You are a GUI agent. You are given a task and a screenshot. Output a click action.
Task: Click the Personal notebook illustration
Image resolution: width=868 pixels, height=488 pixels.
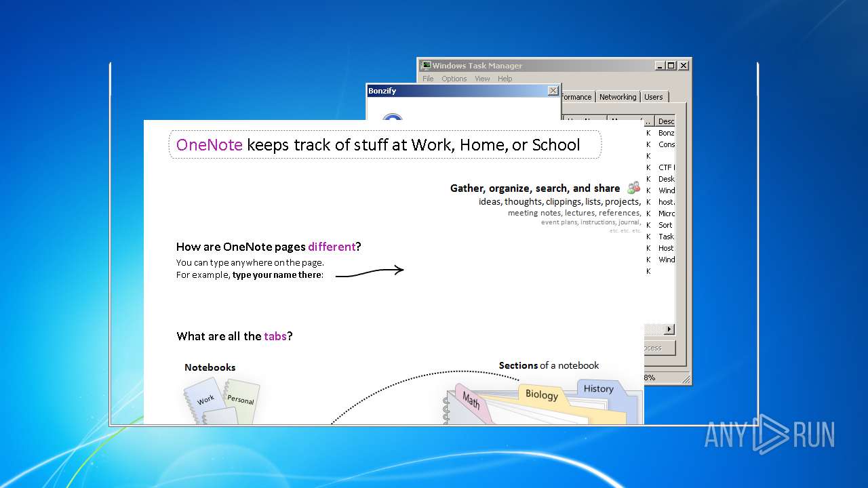(x=241, y=403)
